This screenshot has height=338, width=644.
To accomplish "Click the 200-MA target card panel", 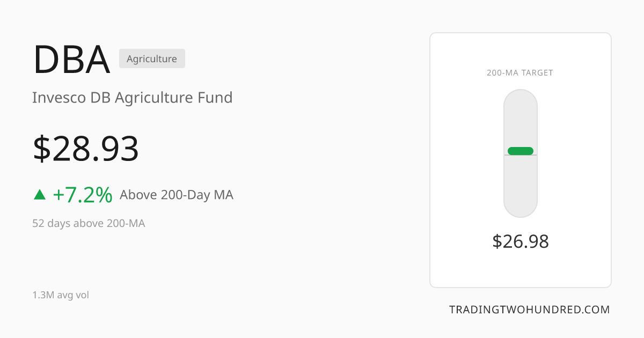I will point(521,160).
